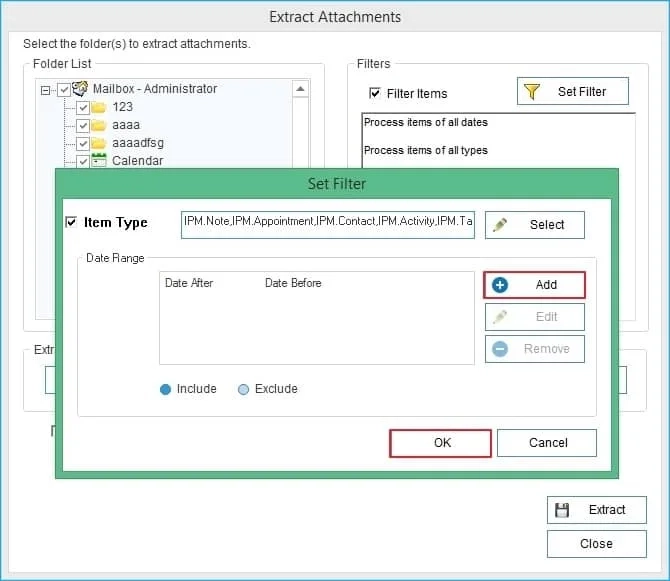Image resolution: width=670 pixels, height=581 pixels.
Task: Click the Remove date range button
Action: 535,349
